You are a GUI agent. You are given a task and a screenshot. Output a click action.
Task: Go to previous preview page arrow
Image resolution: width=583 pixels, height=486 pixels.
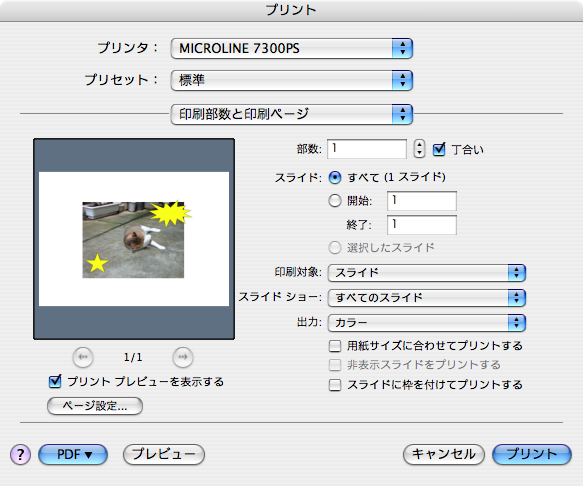point(83,357)
